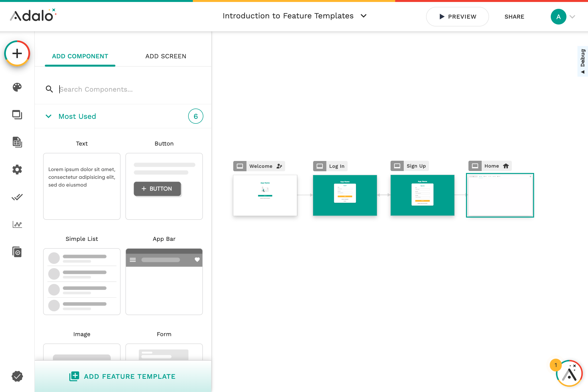The width and height of the screenshot is (588, 392).
Task: Click the user icon on the Welcome screen label
Action: click(280, 166)
